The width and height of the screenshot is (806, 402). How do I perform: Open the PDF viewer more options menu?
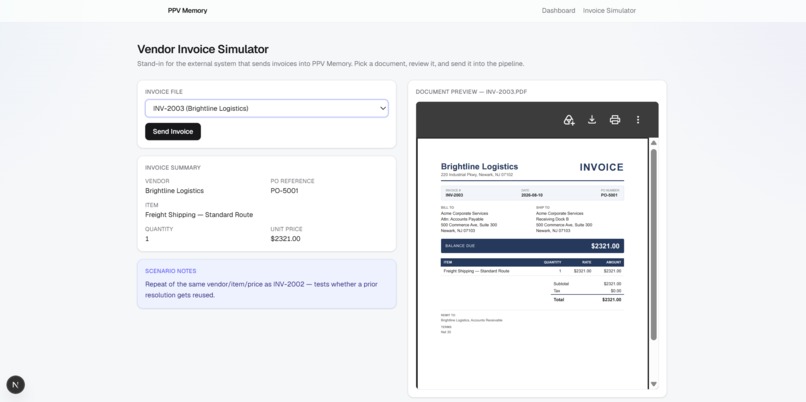[x=638, y=120]
